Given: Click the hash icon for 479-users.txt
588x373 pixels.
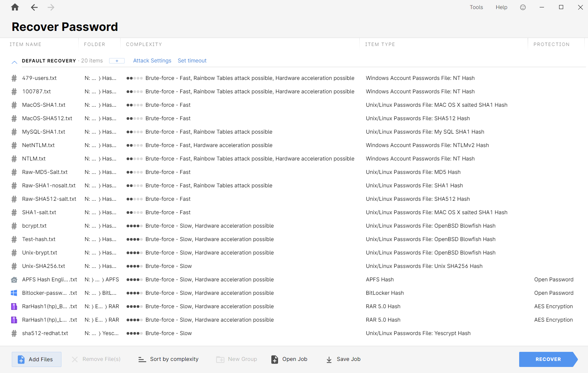Looking at the screenshot, I should point(14,78).
